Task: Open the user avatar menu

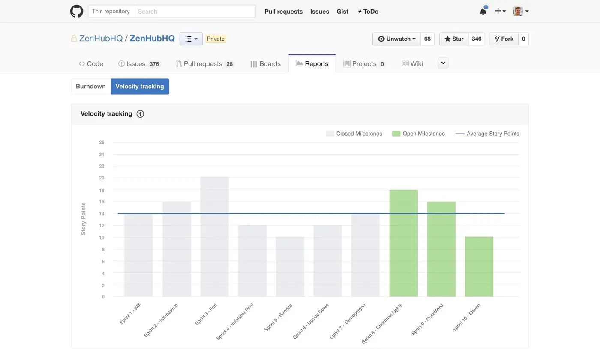Action: click(521, 11)
